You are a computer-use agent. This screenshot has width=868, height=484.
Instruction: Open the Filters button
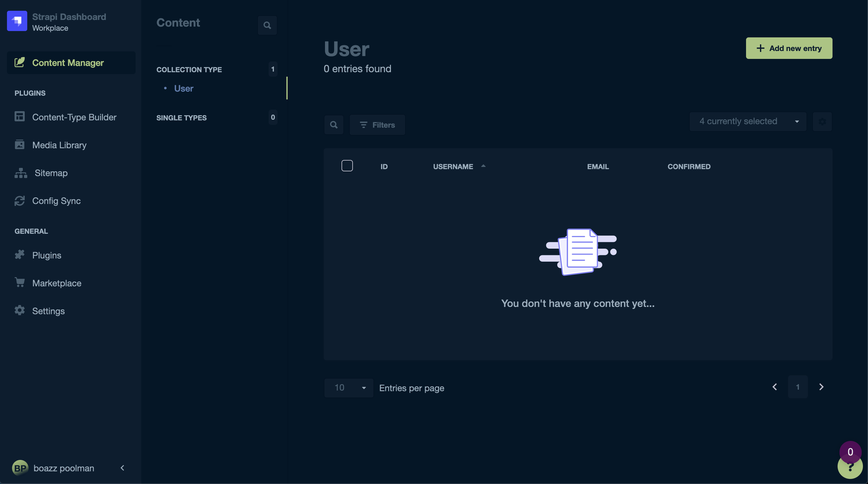pyautogui.click(x=377, y=125)
